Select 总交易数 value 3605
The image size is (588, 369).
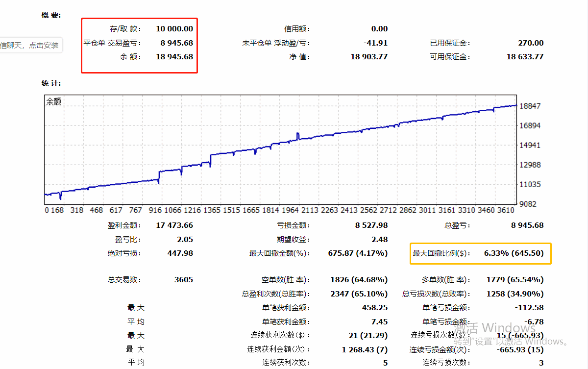184,280
